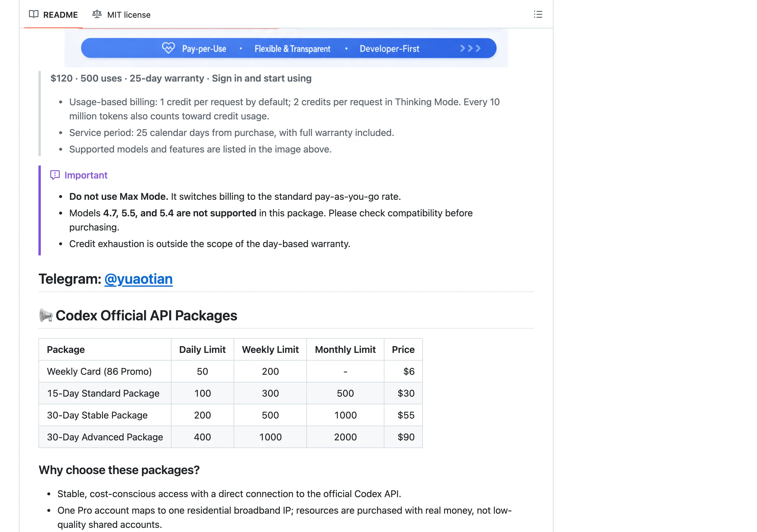The height and width of the screenshot is (532, 757).
Task: Click the Supported models and features bullet
Action: [200, 149]
